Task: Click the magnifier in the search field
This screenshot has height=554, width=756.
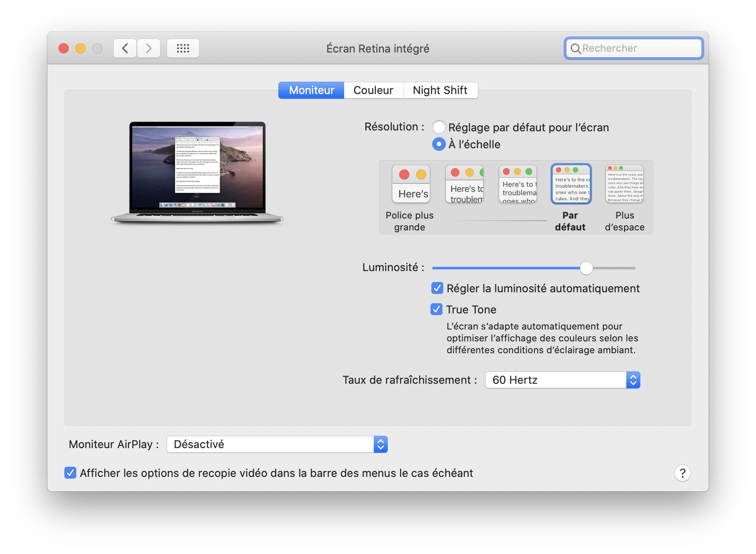Action: click(575, 48)
